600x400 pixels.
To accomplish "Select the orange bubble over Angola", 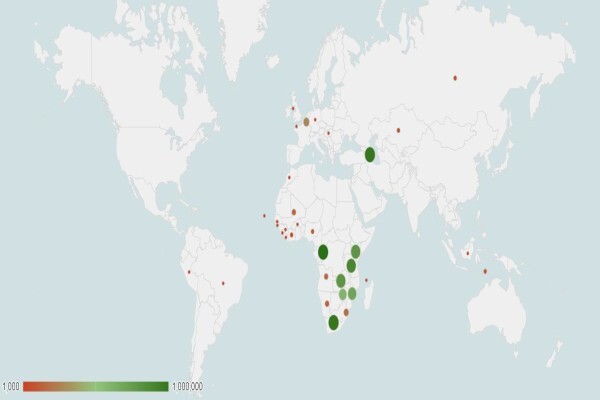I will [326, 276].
